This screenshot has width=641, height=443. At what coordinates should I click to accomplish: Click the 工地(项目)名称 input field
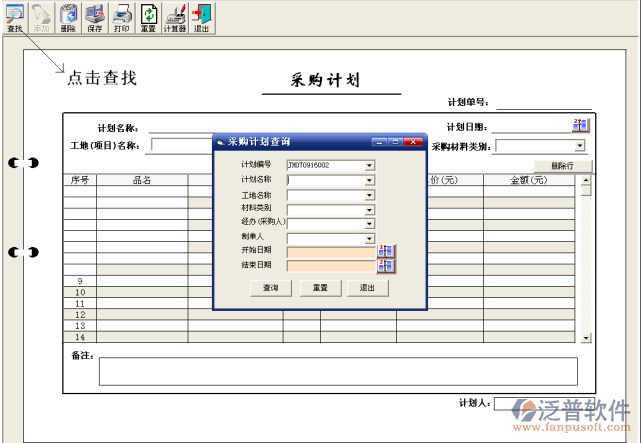click(182, 145)
